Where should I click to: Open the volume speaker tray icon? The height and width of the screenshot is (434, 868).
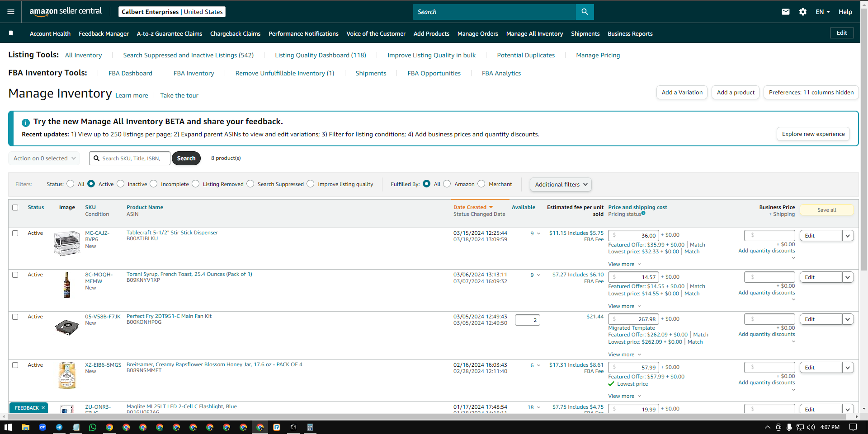[x=811, y=427]
